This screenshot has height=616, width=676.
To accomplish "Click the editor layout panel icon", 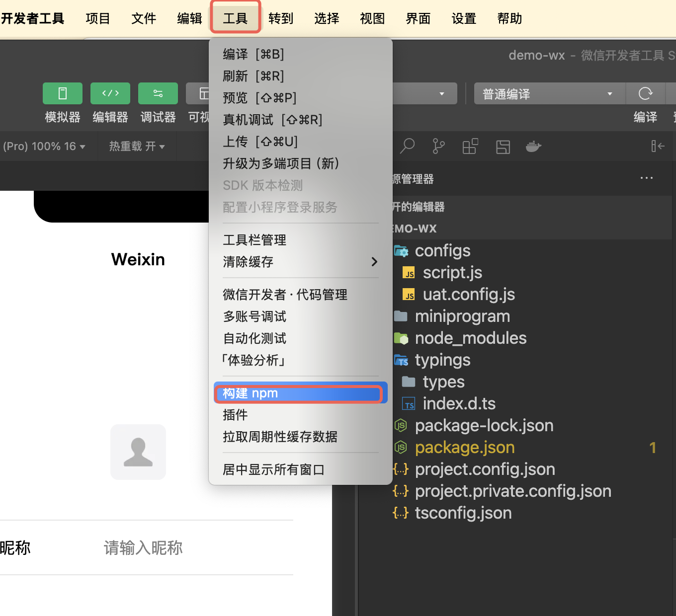I will coord(503,146).
